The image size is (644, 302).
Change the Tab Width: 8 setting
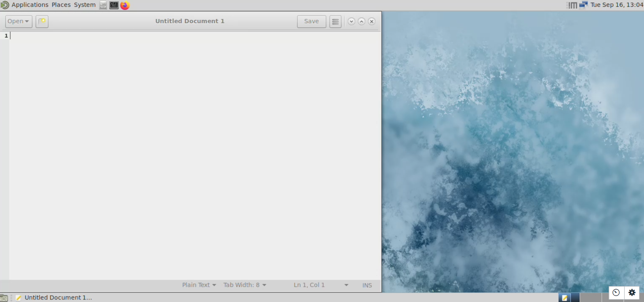(x=245, y=285)
